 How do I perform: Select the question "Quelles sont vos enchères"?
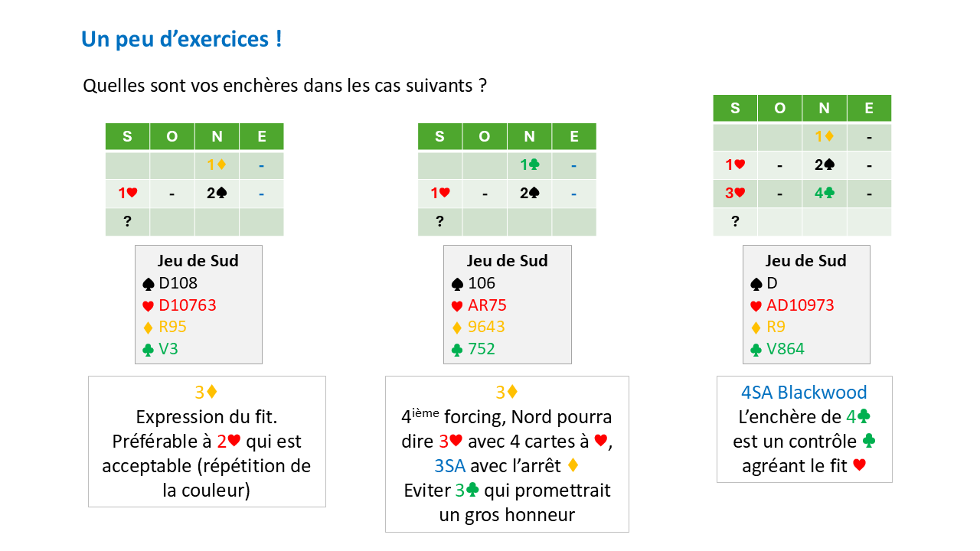285,85
